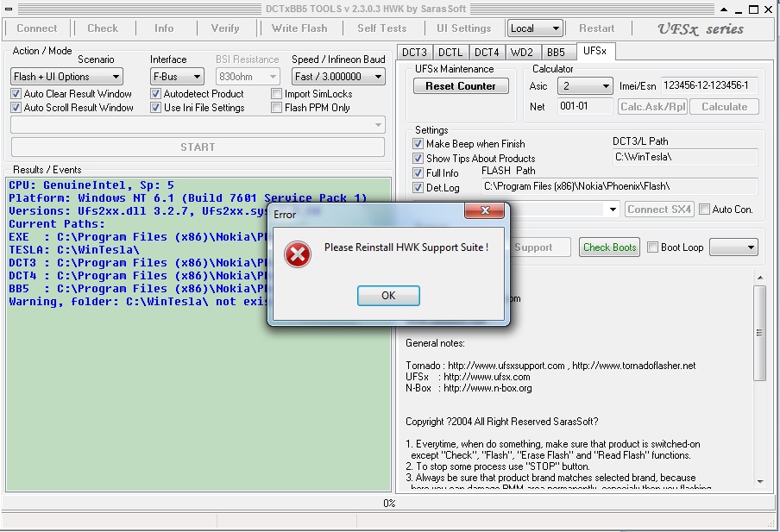Image resolution: width=780 pixels, height=532 pixels.
Task: Click the Connect toolbar button
Action: [x=37, y=28]
